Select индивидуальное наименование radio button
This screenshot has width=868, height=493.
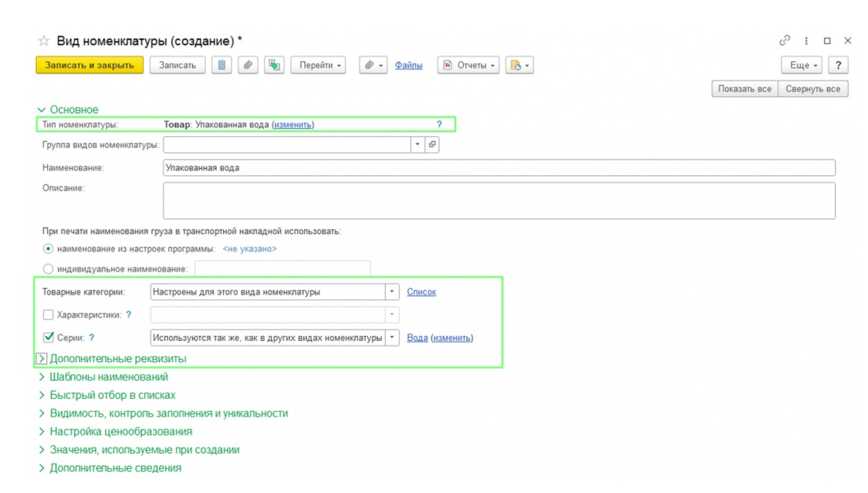point(48,268)
